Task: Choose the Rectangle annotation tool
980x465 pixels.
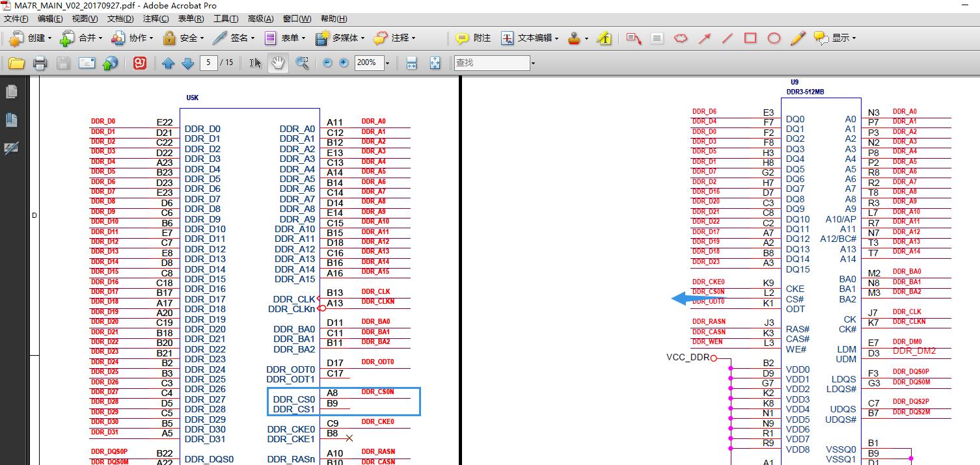Action: [x=750, y=38]
